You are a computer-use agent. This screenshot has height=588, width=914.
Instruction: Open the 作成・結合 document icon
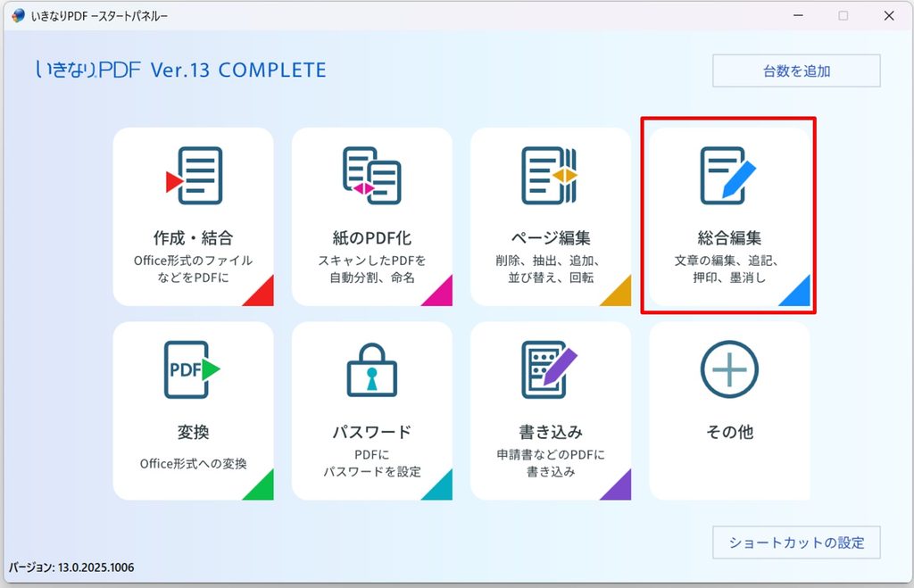(194, 176)
